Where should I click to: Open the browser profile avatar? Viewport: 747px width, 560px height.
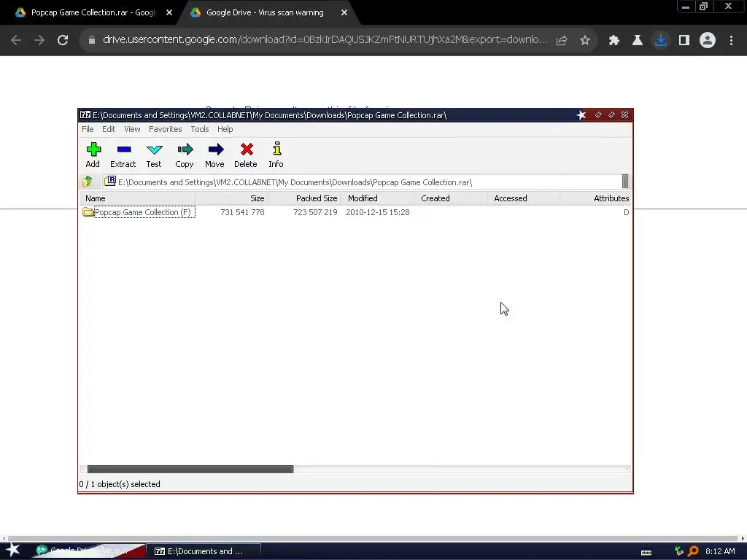click(708, 41)
